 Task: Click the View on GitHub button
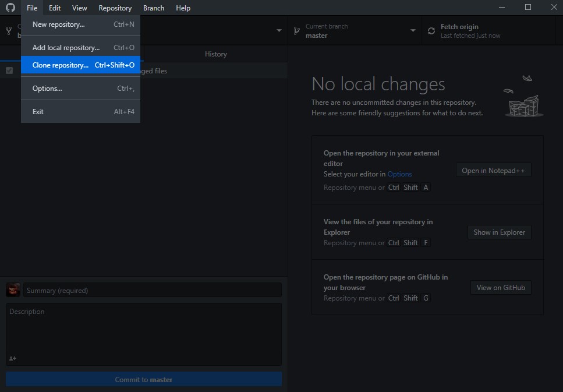[500, 288]
